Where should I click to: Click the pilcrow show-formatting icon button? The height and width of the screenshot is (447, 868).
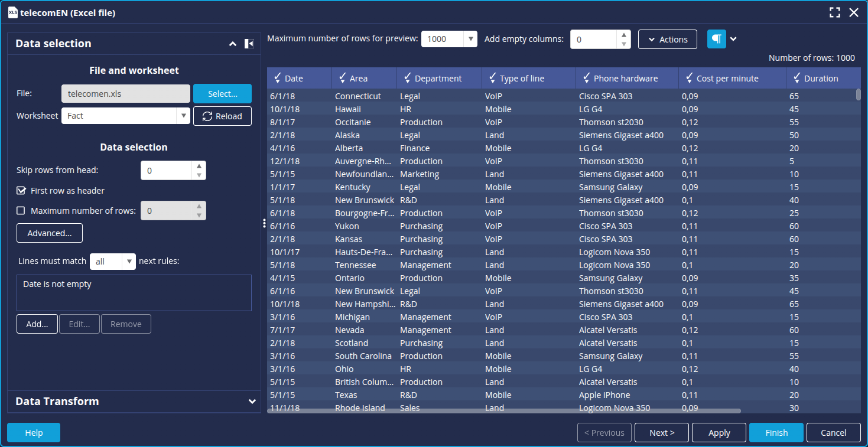coord(716,39)
